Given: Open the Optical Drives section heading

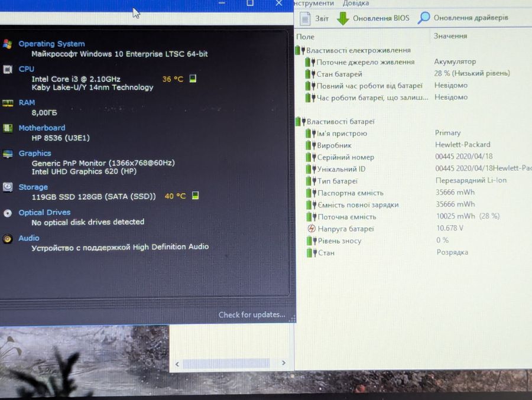Looking at the screenshot, I should click(x=44, y=212).
